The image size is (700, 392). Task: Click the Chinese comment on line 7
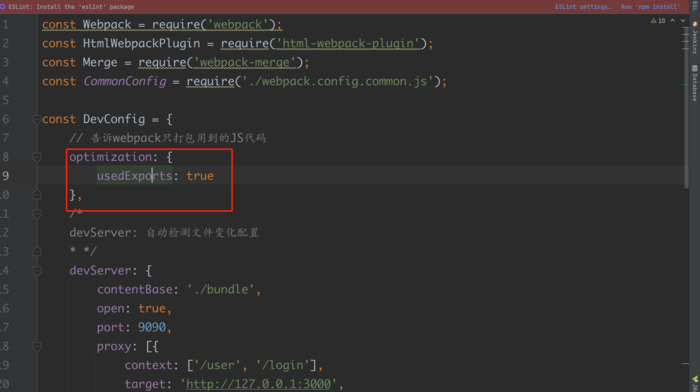167,138
